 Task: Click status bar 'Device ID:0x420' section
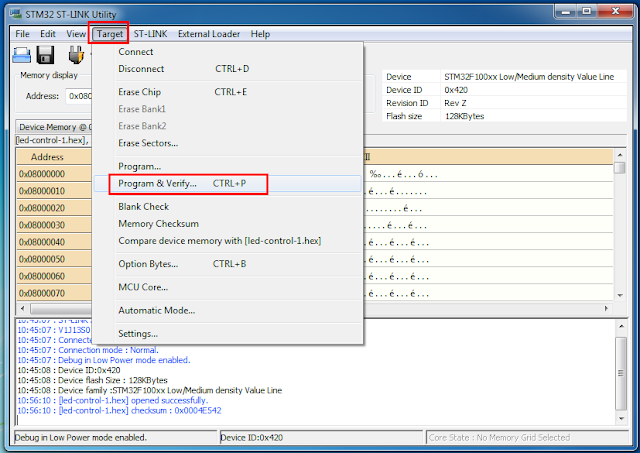[321, 438]
